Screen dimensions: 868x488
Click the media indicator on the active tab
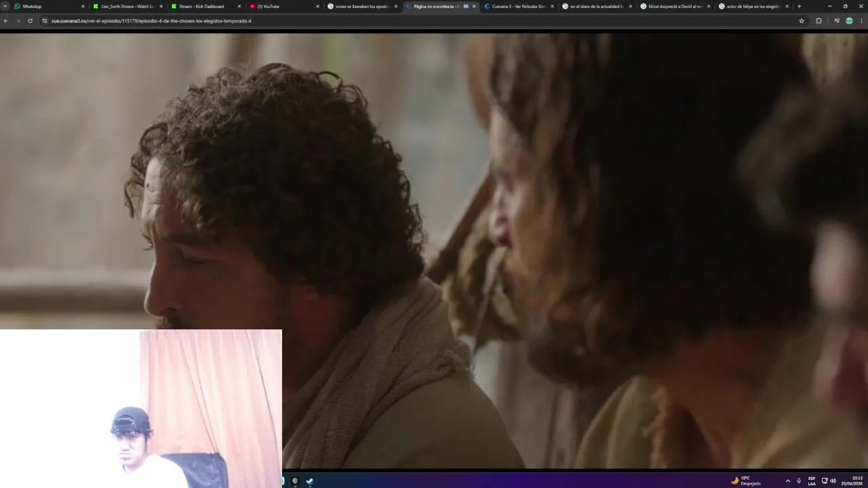466,6
